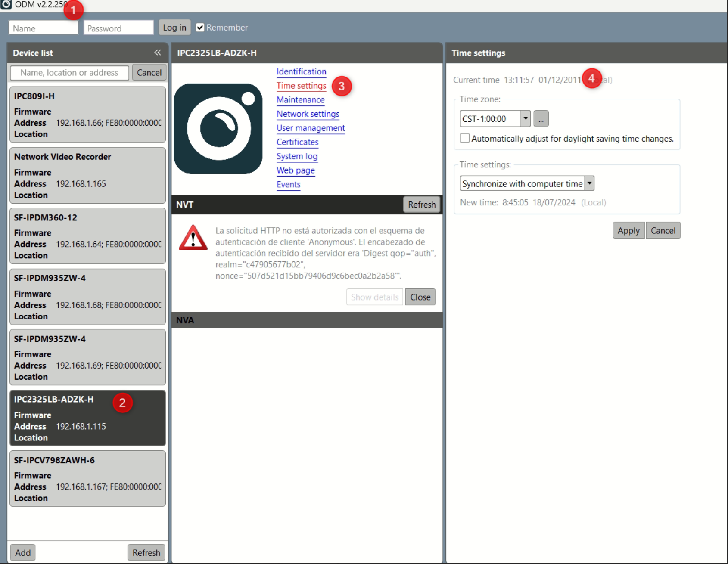Open the Identification link
This screenshot has width=728, height=564.
301,72
